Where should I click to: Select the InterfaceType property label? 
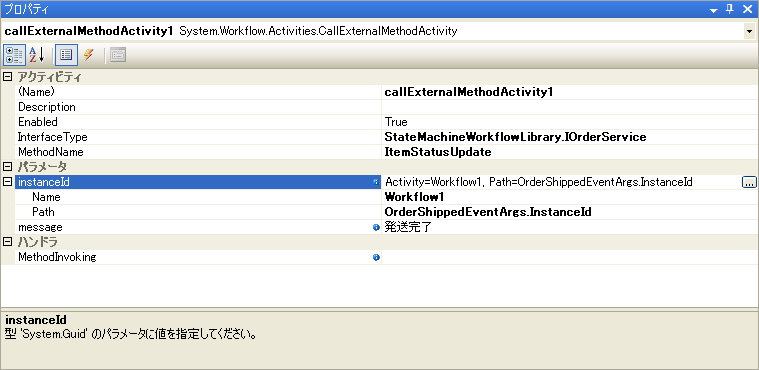click(x=53, y=137)
